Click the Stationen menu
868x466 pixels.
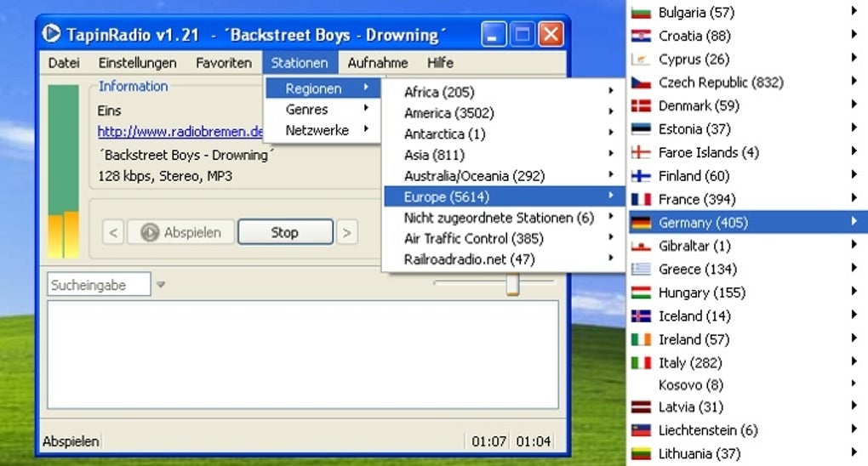click(300, 63)
